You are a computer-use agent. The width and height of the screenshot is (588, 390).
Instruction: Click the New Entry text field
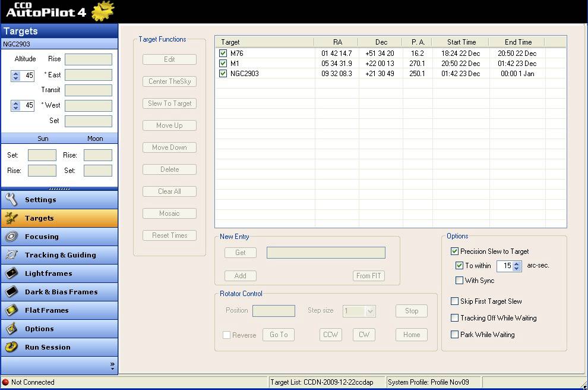(x=325, y=252)
